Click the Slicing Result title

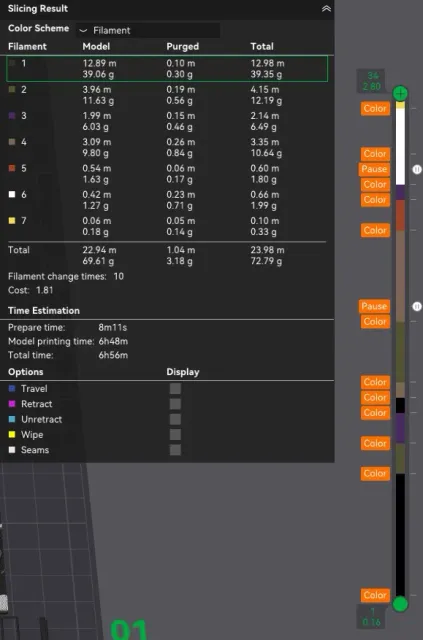coord(38,9)
